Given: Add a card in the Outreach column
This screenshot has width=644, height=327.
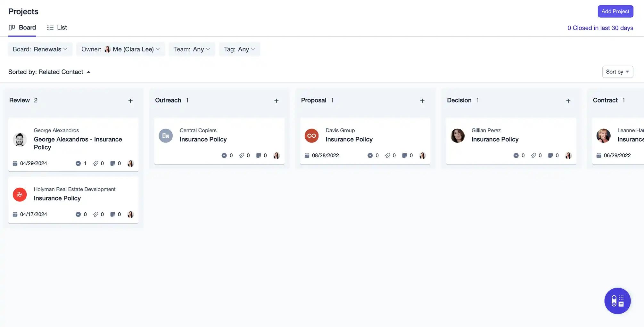Looking at the screenshot, I should pos(276,101).
